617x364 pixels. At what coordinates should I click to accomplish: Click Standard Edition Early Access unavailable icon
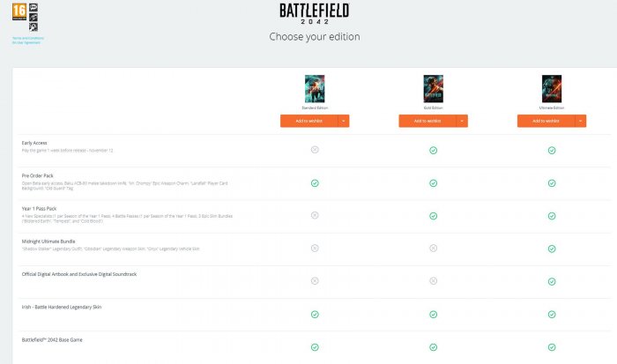[x=315, y=150]
